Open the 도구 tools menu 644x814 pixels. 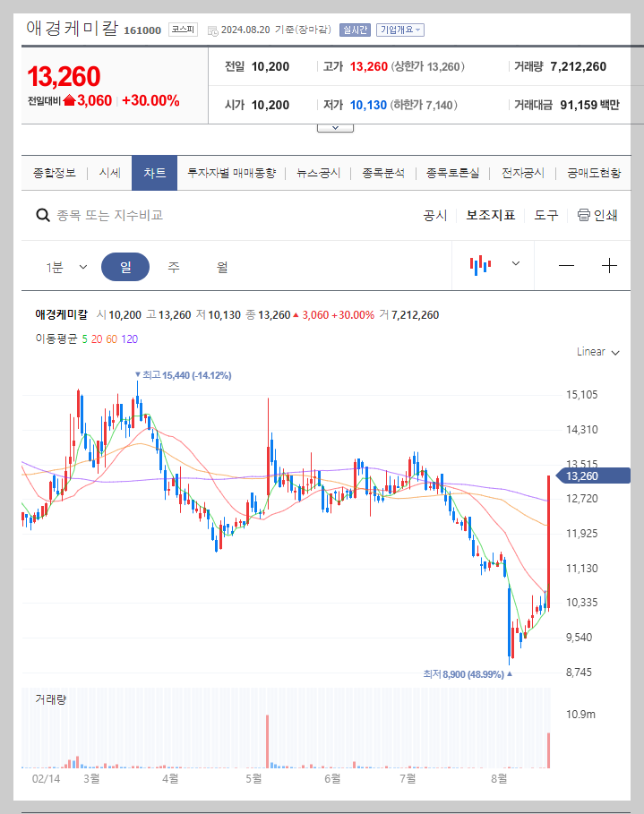pos(545,215)
